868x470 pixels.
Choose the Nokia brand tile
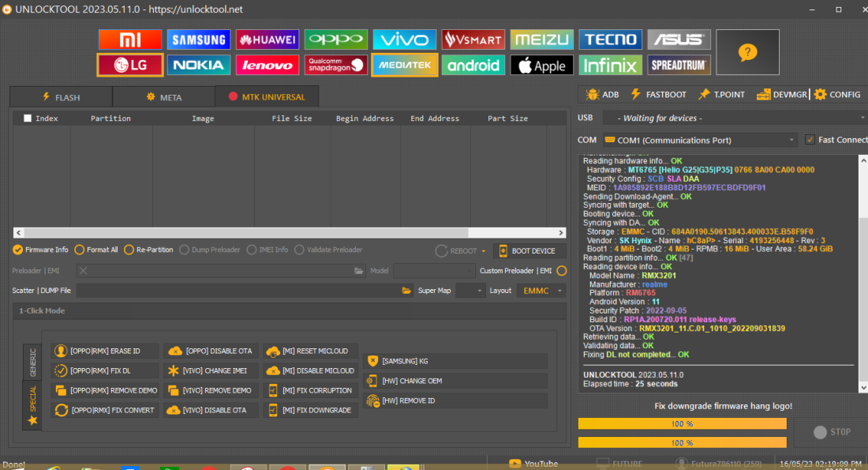click(x=199, y=65)
